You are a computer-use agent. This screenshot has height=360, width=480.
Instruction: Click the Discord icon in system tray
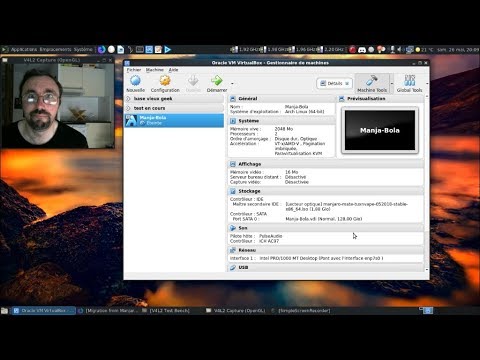coord(362,50)
